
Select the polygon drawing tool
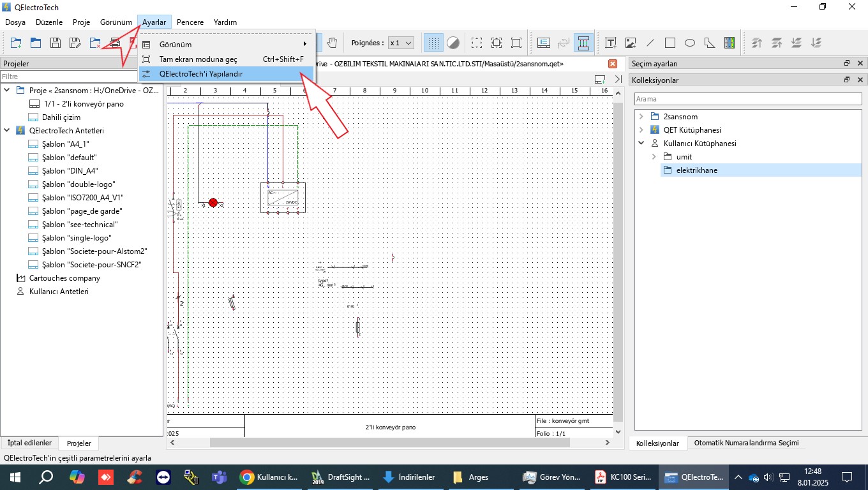click(x=710, y=43)
